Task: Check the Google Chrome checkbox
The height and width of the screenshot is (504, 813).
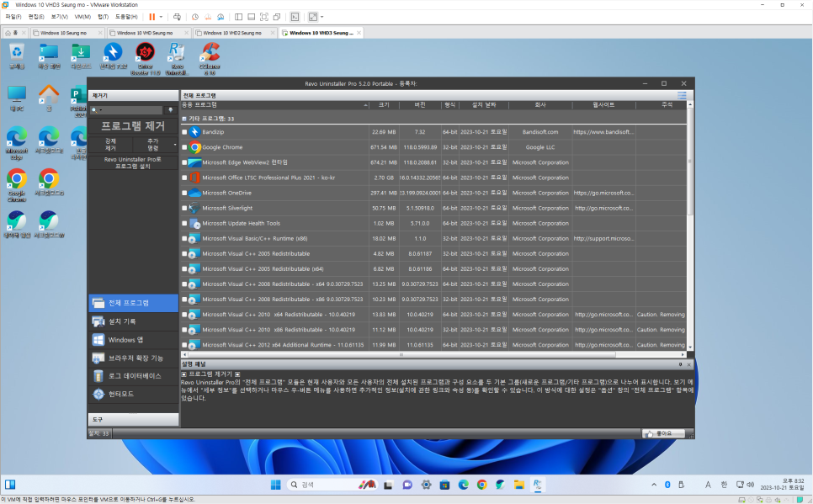Action: pos(184,147)
